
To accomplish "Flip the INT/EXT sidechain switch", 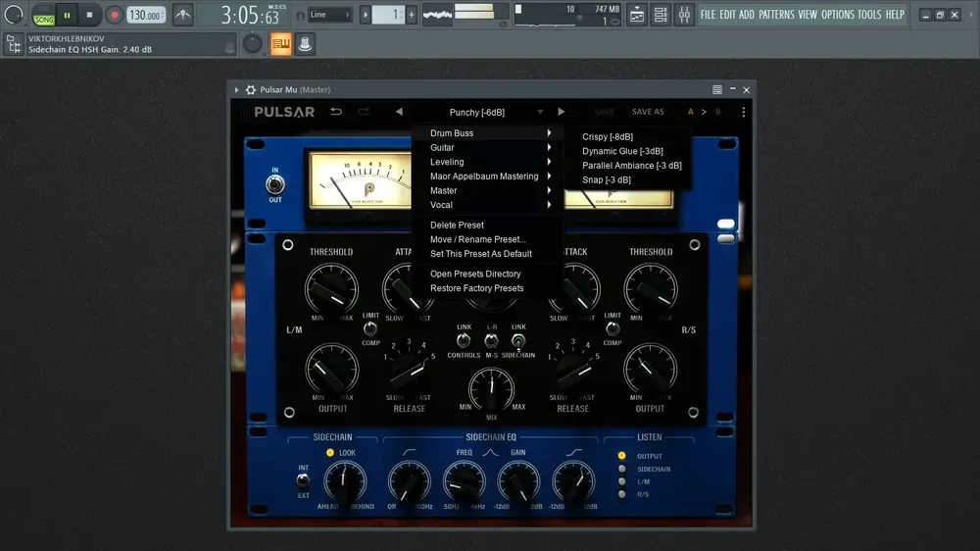I will point(303,481).
